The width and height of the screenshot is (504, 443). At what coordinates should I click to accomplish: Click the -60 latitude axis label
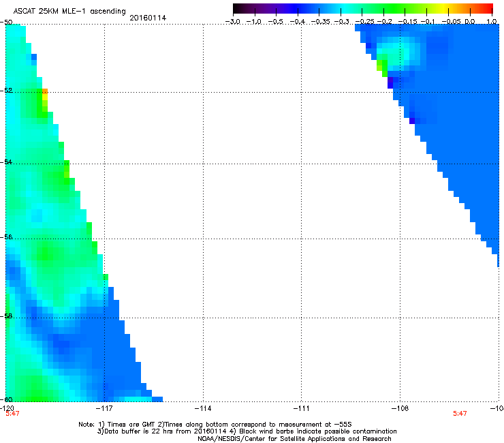click(6, 399)
